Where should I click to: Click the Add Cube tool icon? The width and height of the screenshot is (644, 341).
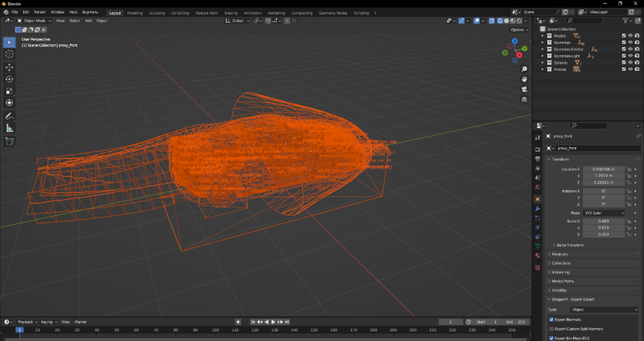(x=10, y=141)
